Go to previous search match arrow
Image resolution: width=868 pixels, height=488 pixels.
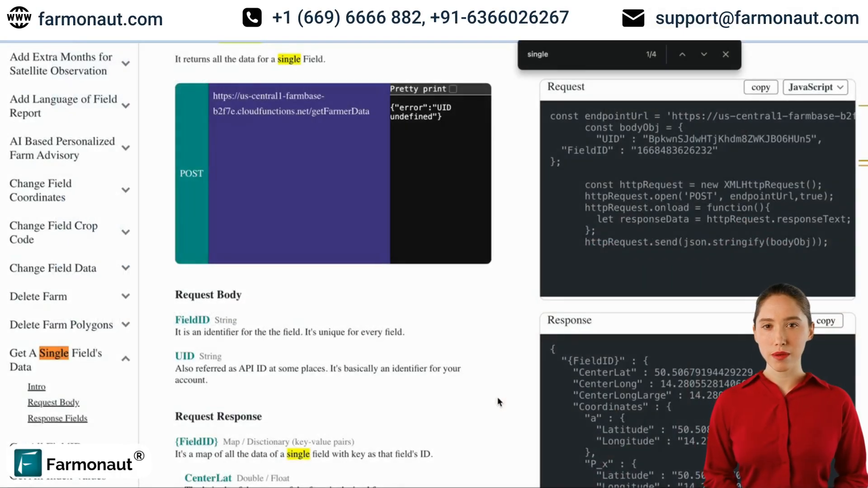[682, 54]
